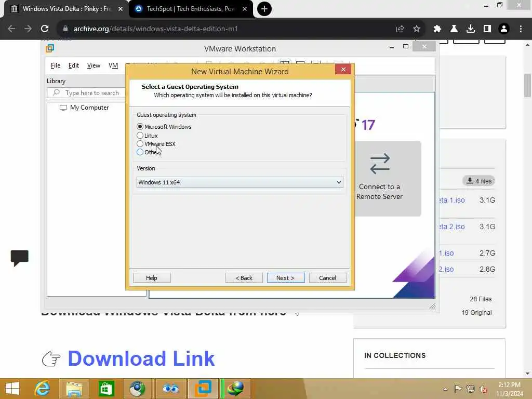Click the VMware Workstation title bar icon
Image resolution: width=532 pixels, height=399 pixels.
coord(50,48)
